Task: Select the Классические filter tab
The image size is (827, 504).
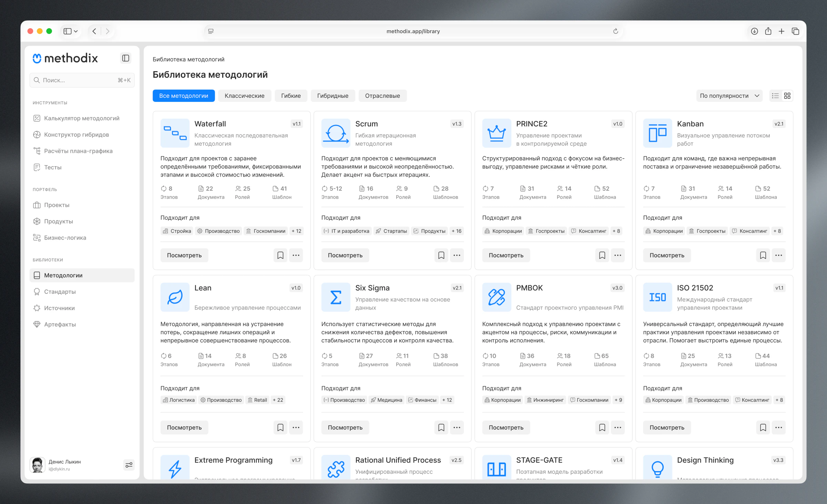Action: [245, 96]
